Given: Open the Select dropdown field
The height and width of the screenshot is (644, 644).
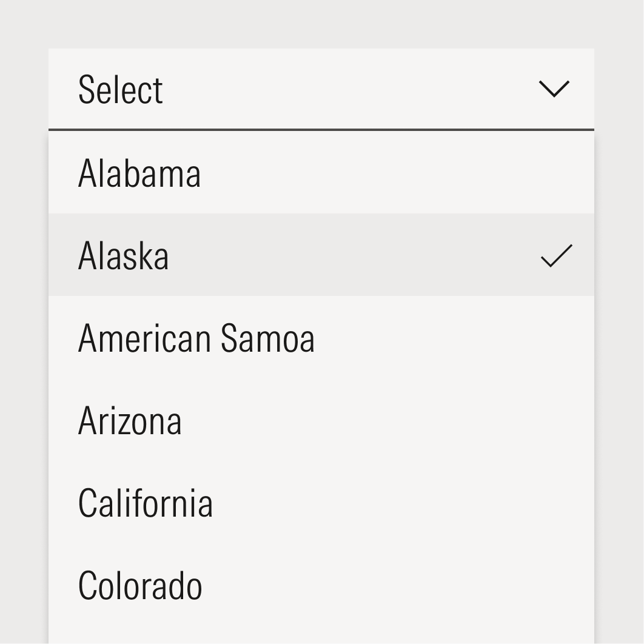Looking at the screenshot, I should (321, 89).
